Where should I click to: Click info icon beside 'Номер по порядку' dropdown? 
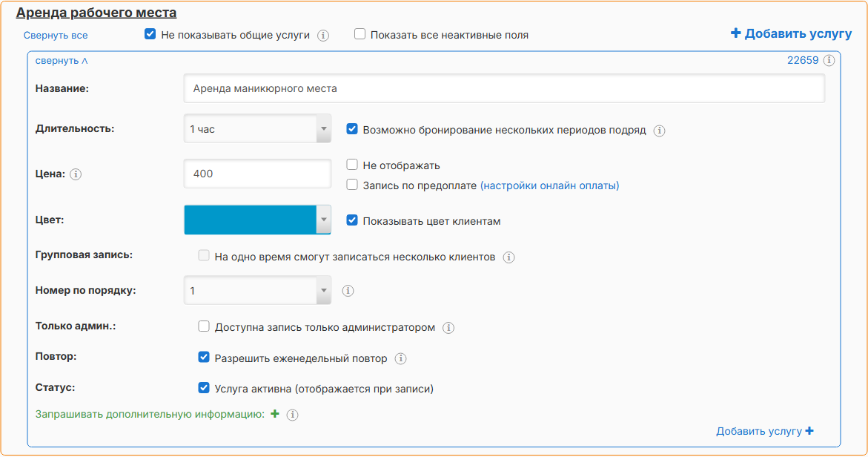pyautogui.click(x=348, y=291)
